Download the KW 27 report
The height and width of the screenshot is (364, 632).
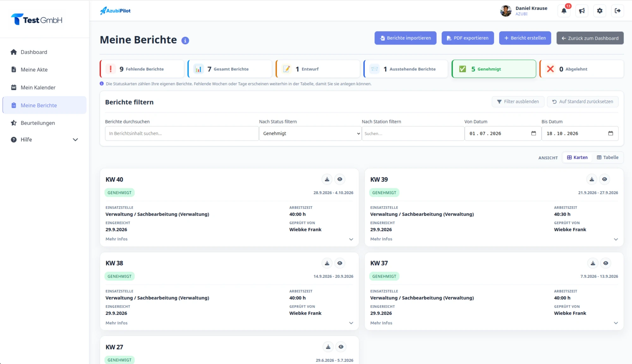point(328,347)
